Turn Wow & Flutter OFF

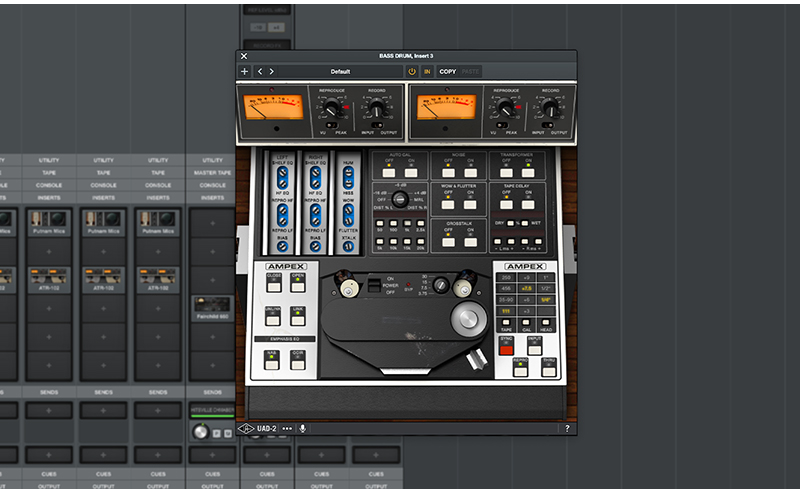[448, 203]
